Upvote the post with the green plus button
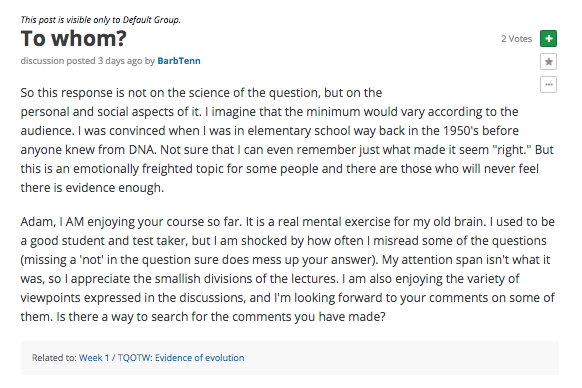582x388 pixels. [548, 39]
